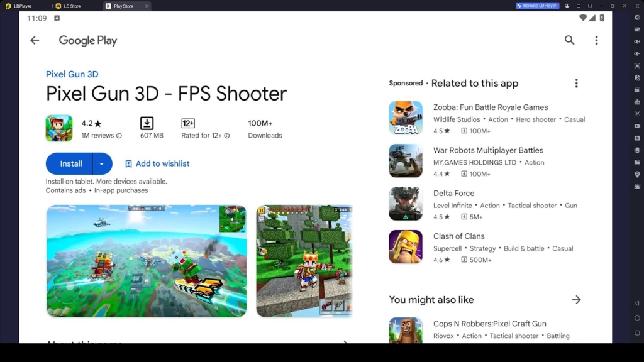This screenshot has width=644, height=362.
Task: Open Related to this app options menu
Action: 576,84
